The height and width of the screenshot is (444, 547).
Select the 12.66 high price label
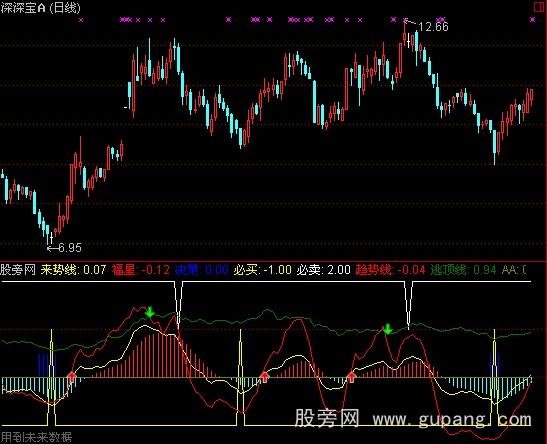point(433,27)
